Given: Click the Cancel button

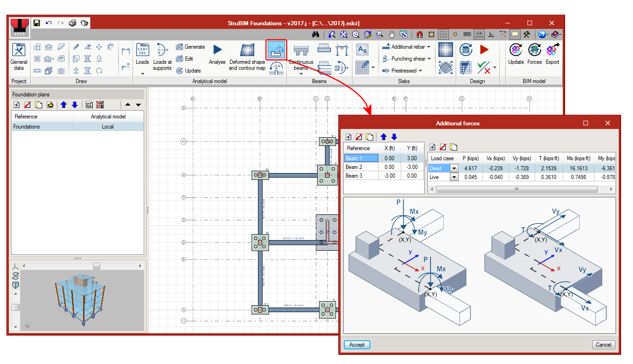Looking at the screenshot, I should 603,345.
